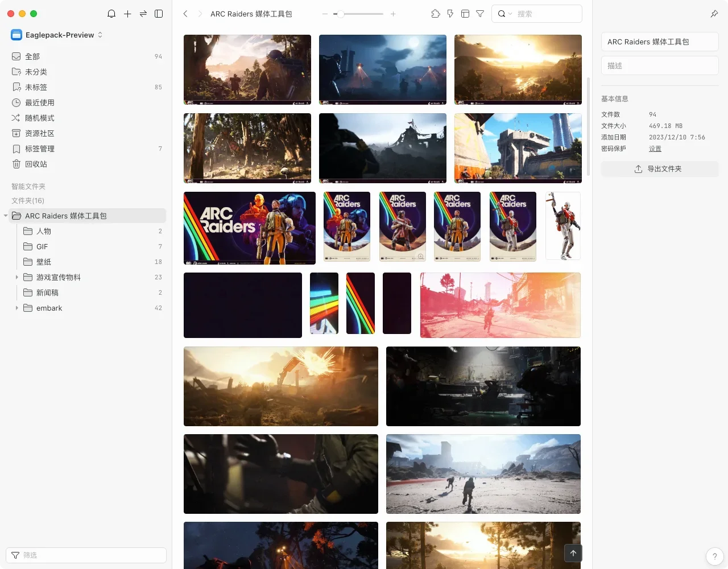Image resolution: width=728 pixels, height=569 pixels.
Task: Select the white robot character thumbnail
Action: 563,226
